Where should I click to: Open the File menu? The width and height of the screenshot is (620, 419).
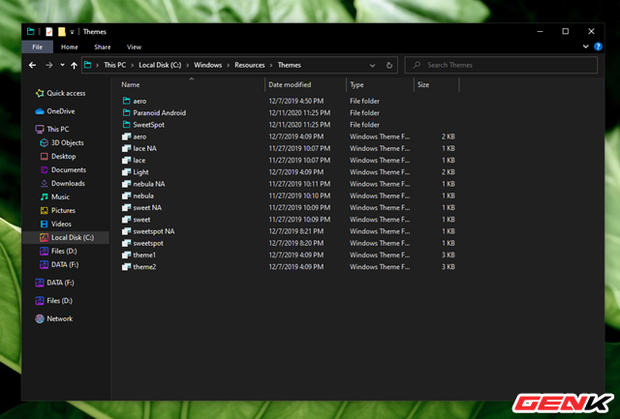[36, 47]
